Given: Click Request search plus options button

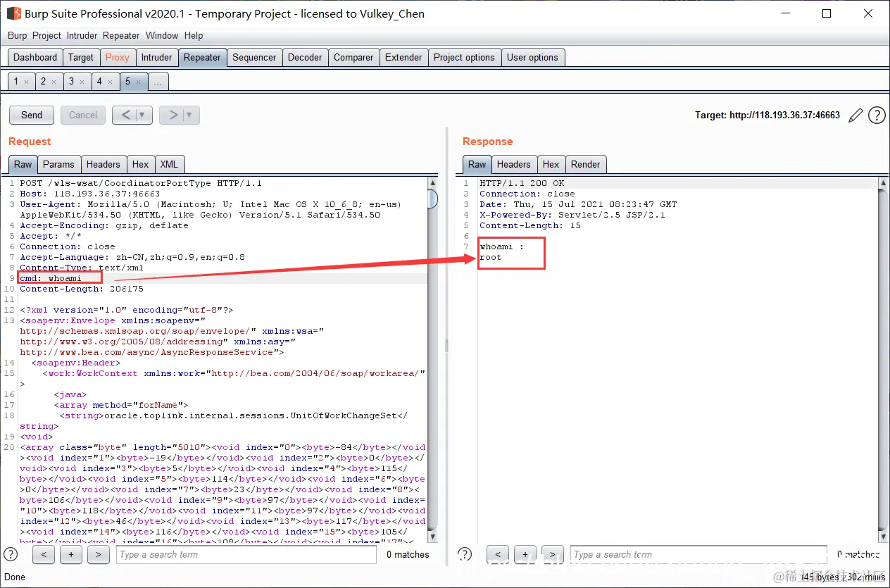Looking at the screenshot, I should (x=71, y=555).
